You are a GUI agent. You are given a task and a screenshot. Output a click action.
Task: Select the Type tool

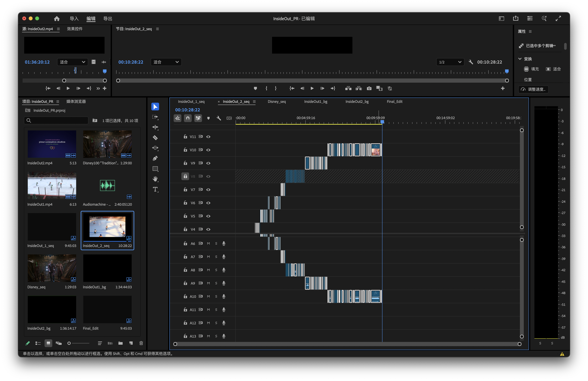coord(155,189)
